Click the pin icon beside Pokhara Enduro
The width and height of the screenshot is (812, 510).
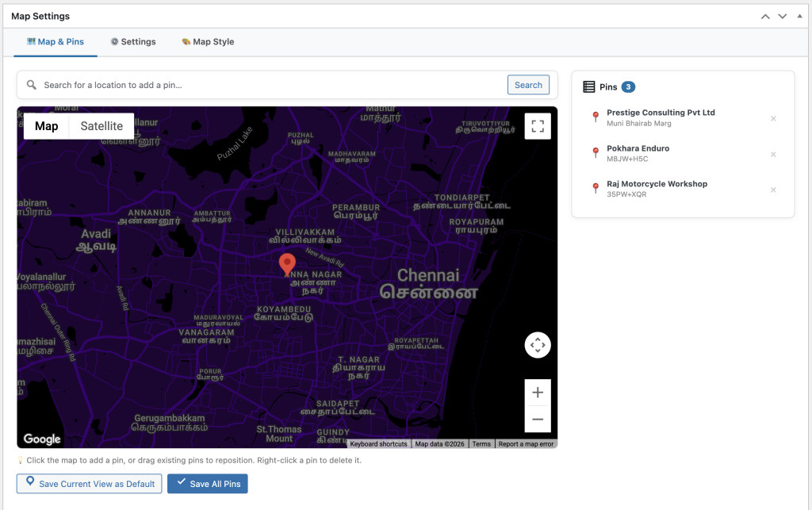coord(596,152)
